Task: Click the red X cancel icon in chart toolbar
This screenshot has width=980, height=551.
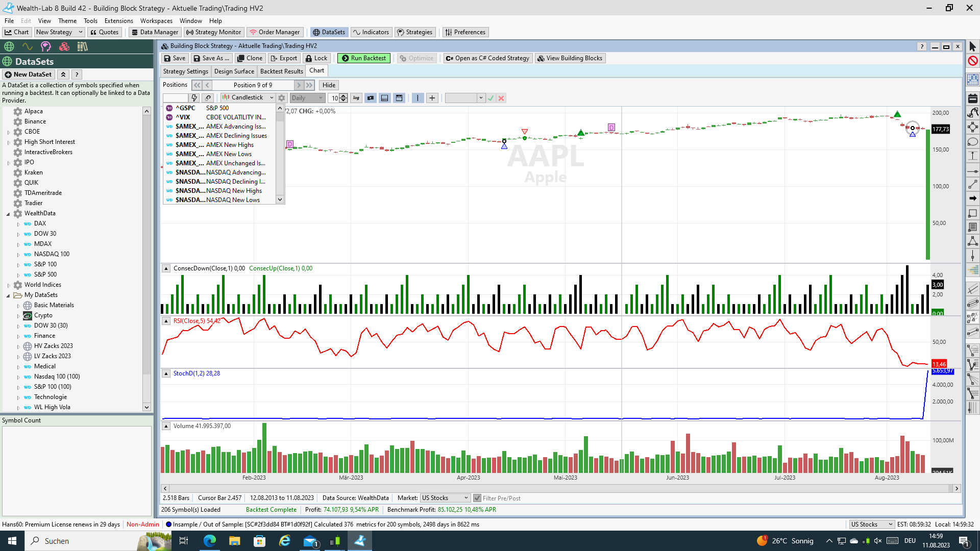Action: coord(501,98)
